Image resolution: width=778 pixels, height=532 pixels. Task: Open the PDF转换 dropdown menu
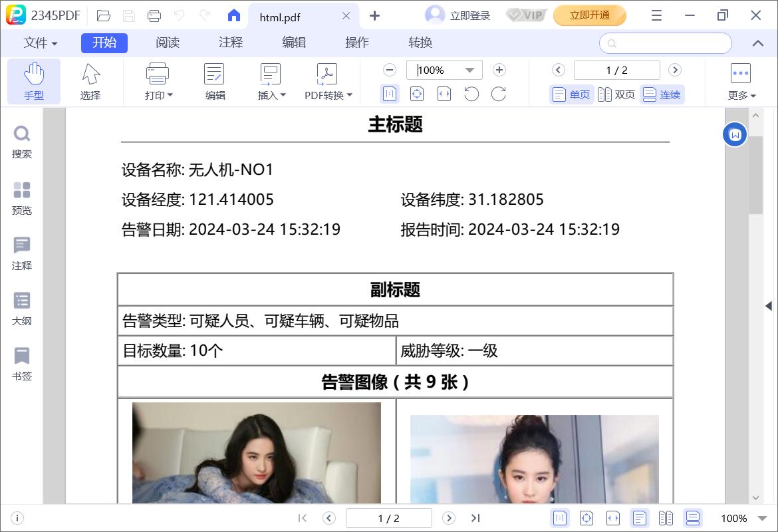tap(328, 81)
